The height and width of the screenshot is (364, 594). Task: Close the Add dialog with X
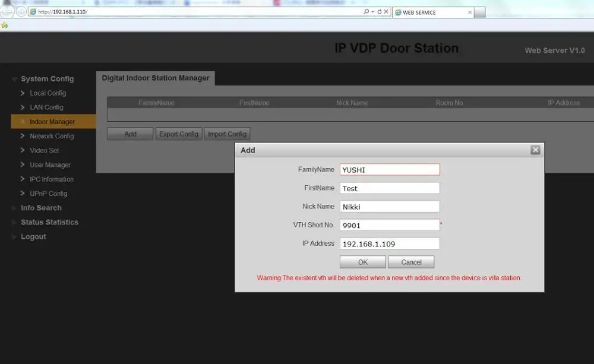(x=535, y=150)
